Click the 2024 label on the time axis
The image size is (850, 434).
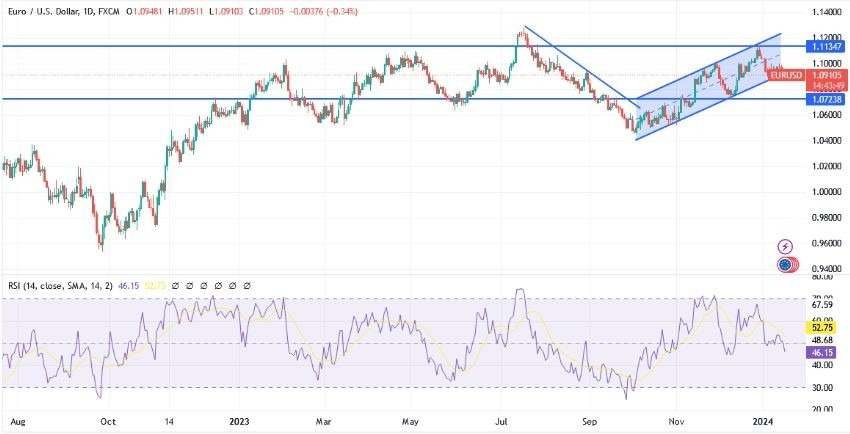(762, 420)
